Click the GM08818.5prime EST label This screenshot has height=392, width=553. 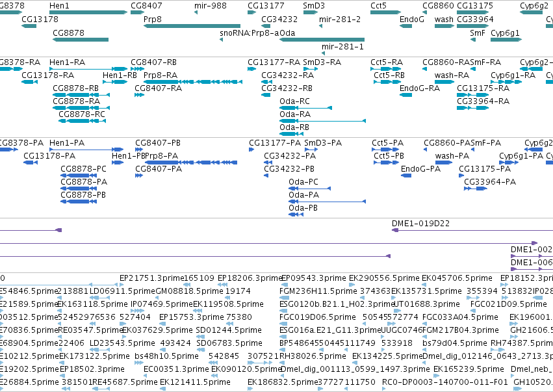[189, 291]
